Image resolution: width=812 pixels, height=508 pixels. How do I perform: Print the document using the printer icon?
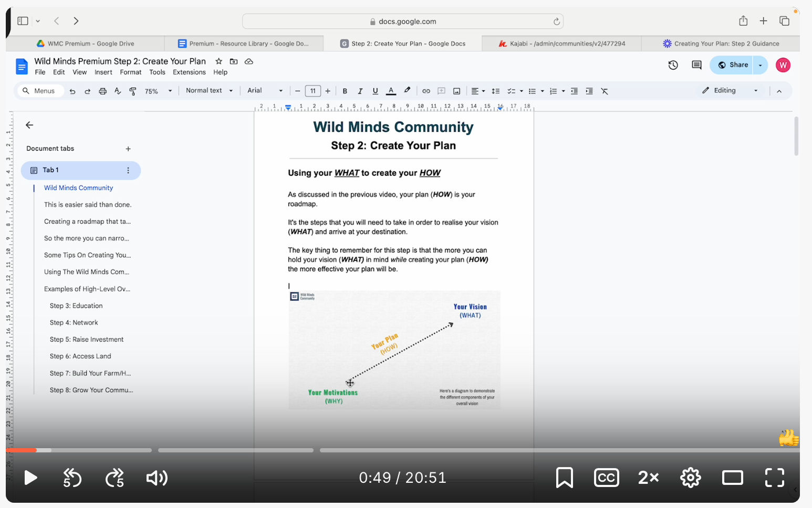103,91
